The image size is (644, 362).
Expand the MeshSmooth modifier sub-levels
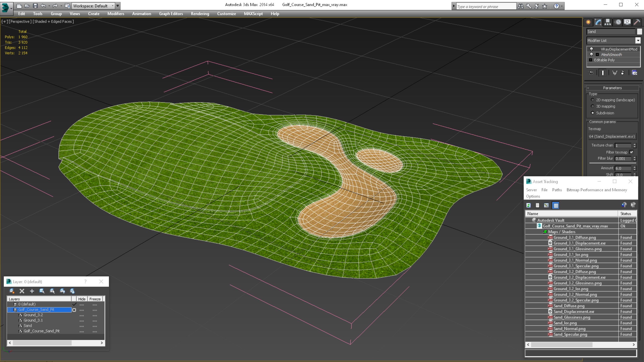point(597,55)
